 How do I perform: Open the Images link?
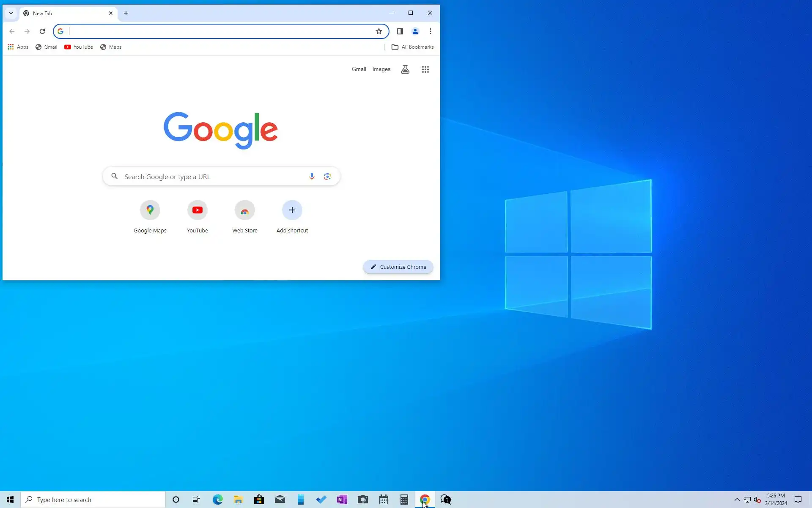click(x=381, y=69)
